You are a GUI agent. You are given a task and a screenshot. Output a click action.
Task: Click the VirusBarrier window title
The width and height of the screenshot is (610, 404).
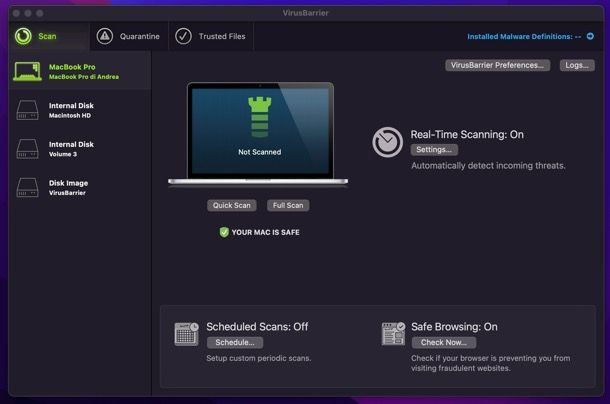[x=305, y=13]
